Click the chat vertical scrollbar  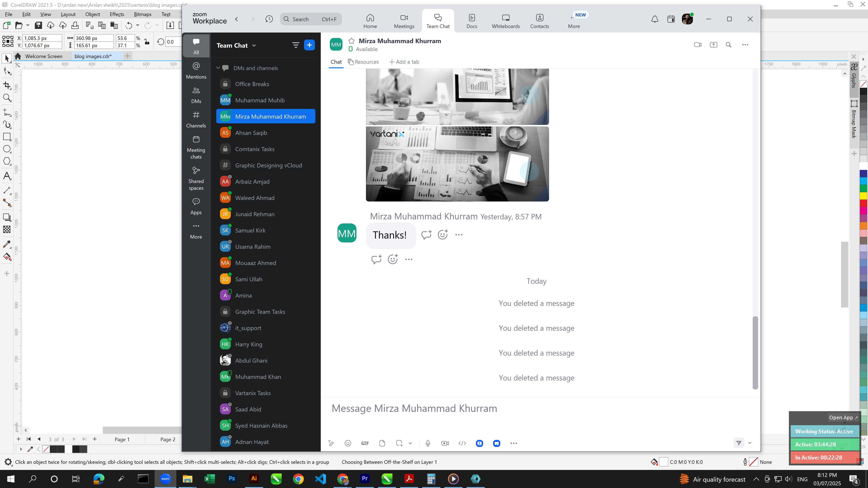click(x=755, y=353)
